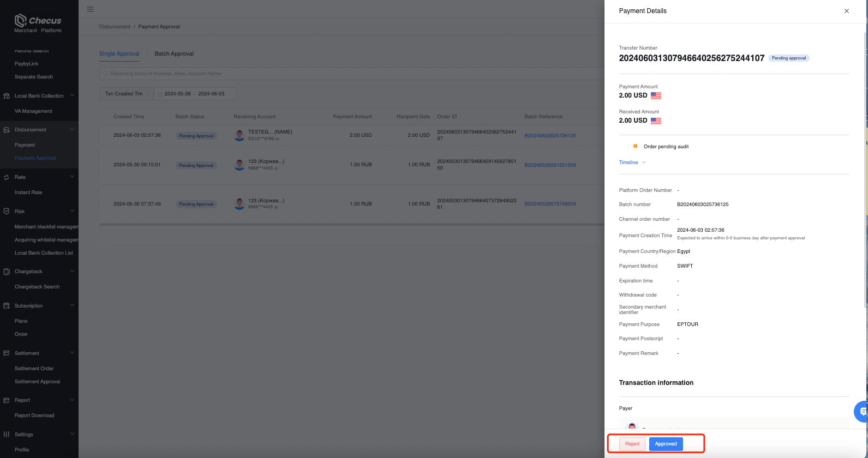Collapse the Risk menu section
Screen dimensions: 868x458
[72, 211]
